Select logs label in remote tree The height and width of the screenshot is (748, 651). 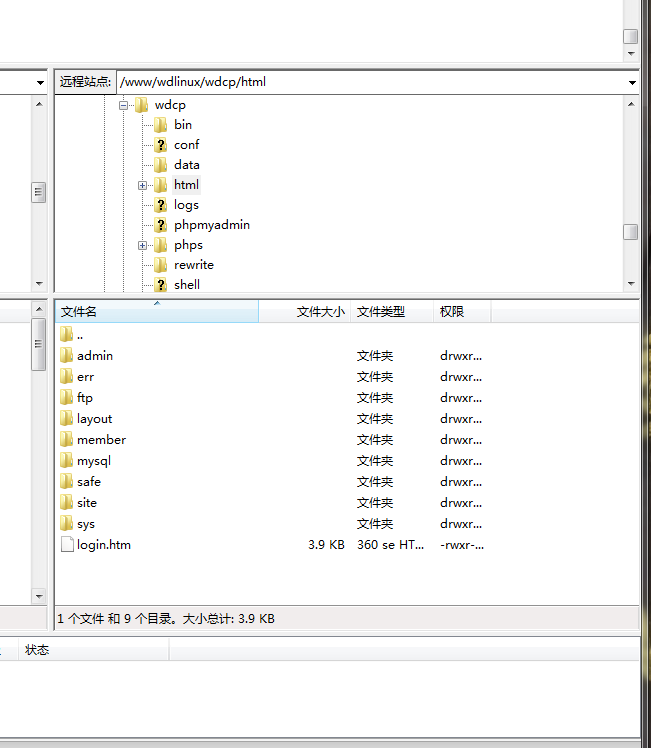(186, 205)
